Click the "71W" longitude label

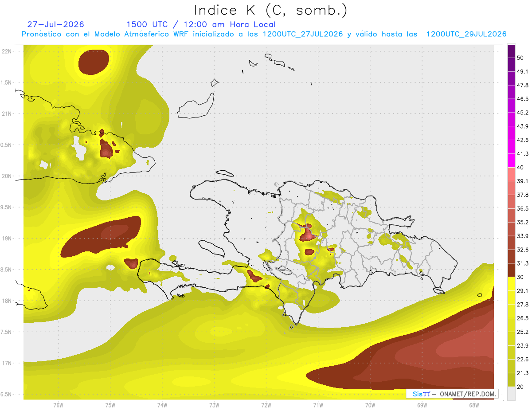tap(318, 405)
